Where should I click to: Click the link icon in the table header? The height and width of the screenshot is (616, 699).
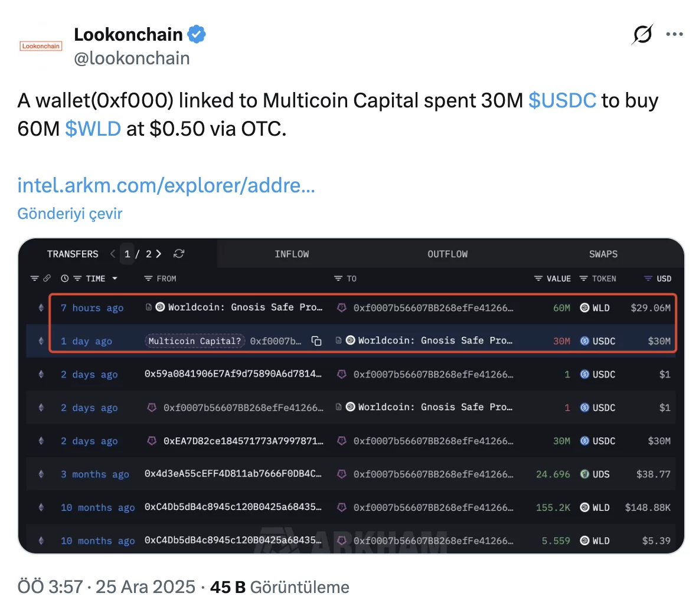pyautogui.click(x=47, y=278)
